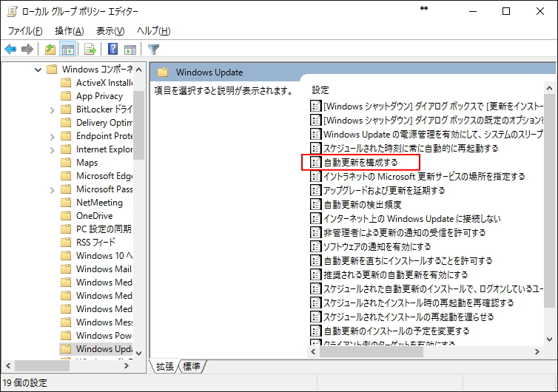Select the Windows Update tree item
The image size is (558, 392).
point(96,348)
